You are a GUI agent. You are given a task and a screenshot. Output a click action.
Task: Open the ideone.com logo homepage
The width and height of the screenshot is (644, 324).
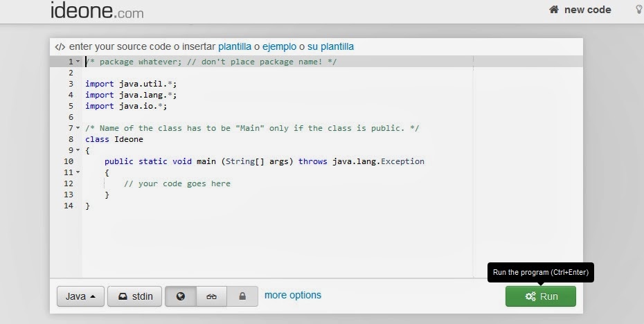[97, 10]
